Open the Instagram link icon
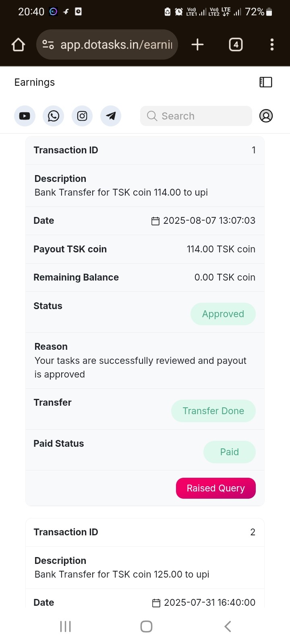 [82, 116]
